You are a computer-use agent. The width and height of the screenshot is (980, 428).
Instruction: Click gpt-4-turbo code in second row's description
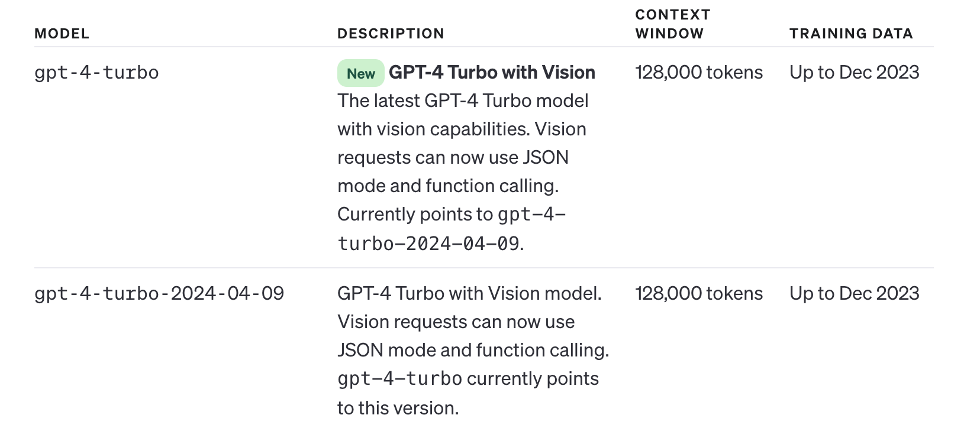click(x=399, y=378)
